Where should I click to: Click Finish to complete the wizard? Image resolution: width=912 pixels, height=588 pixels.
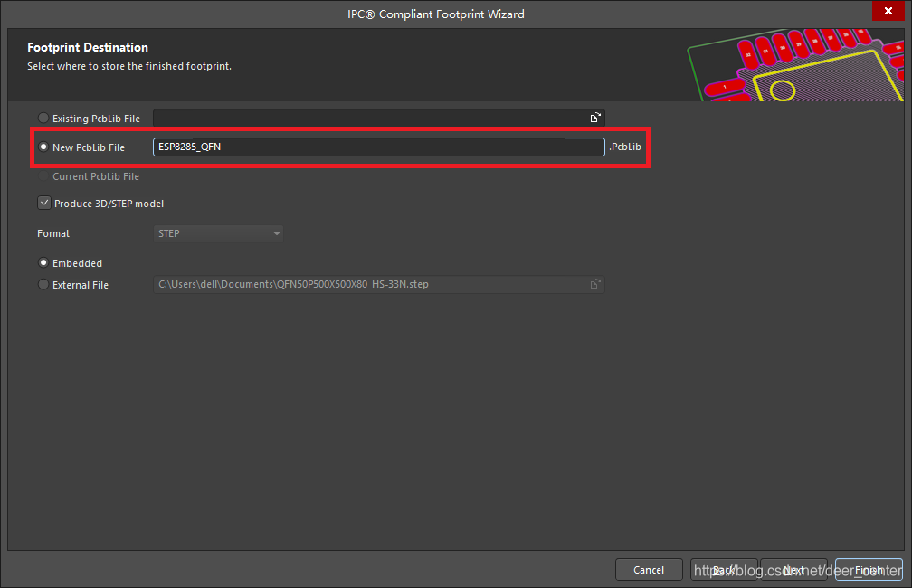[869, 570]
